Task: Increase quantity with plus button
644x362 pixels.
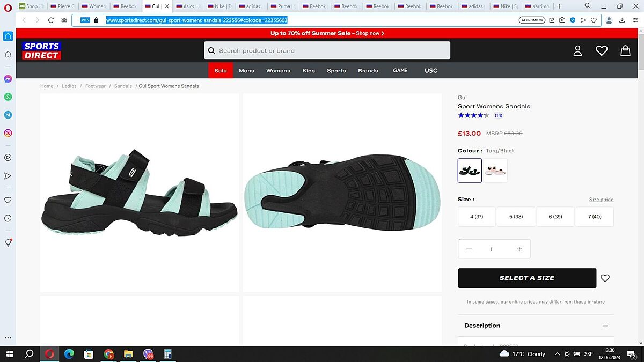Action: point(519,249)
